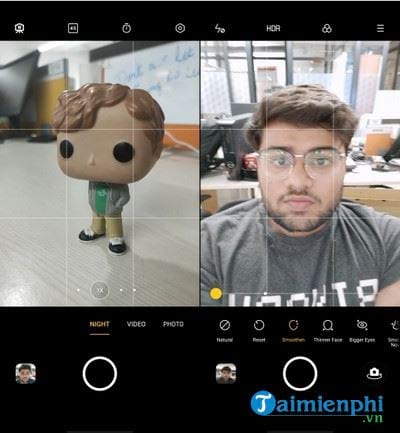Tap the yellow beauty level dot
The height and width of the screenshot is (433, 400).
click(216, 294)
